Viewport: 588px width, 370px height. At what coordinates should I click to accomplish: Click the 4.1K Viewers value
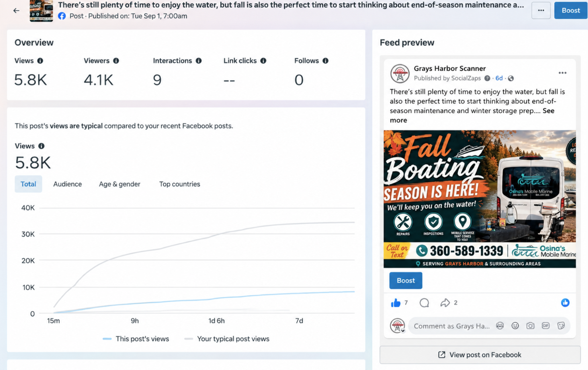[x=99, y=80]
